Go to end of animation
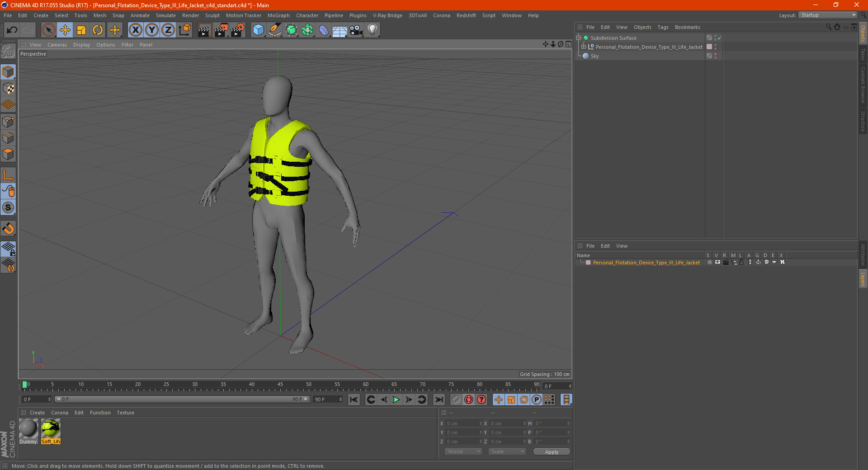This screenshot has width=868, height=470. tap(439, 399)
